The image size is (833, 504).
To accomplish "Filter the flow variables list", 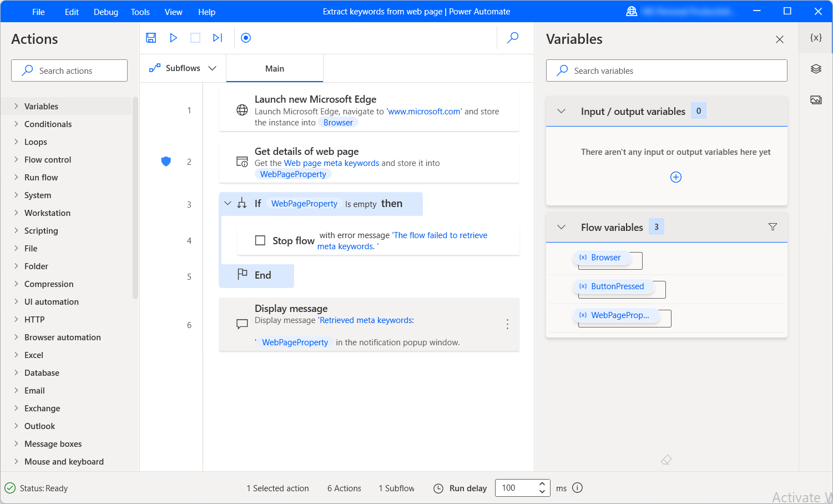I will click(x=773, y=227).
